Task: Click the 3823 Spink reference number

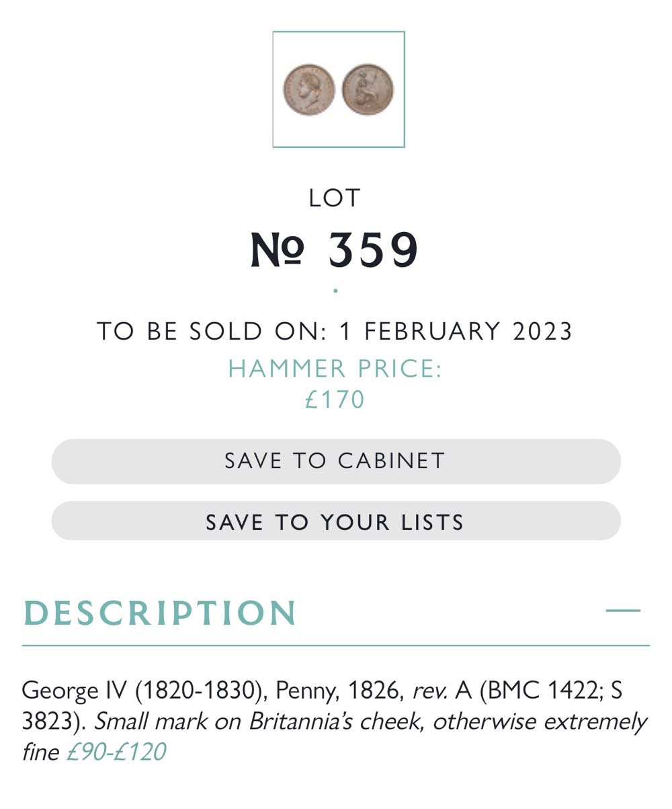Action: (x=48, y=722)
